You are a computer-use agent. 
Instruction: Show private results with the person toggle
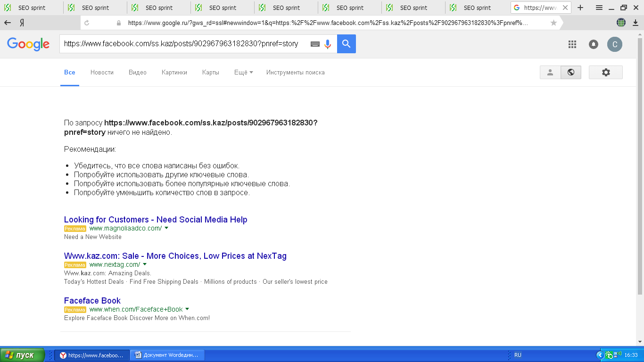click(x=550, y=72)
